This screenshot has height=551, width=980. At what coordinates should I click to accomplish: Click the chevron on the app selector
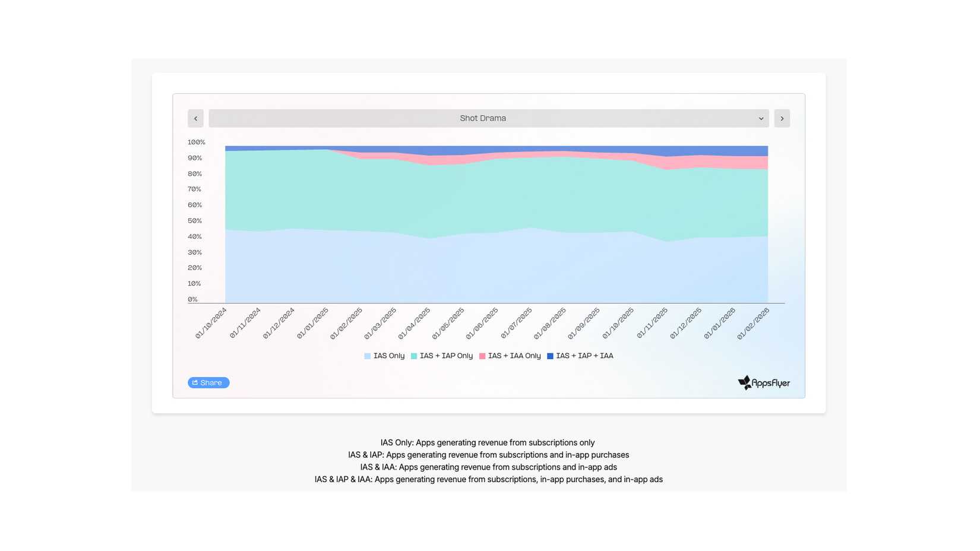click(x=761, y=118)
